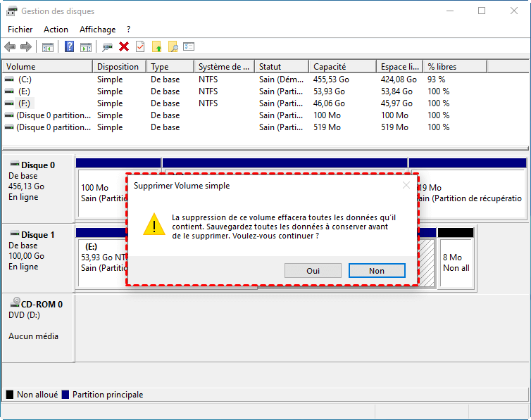Click the checklist settings toolbar icon
This screenshot has height=420, width=531.
[189, 46]
